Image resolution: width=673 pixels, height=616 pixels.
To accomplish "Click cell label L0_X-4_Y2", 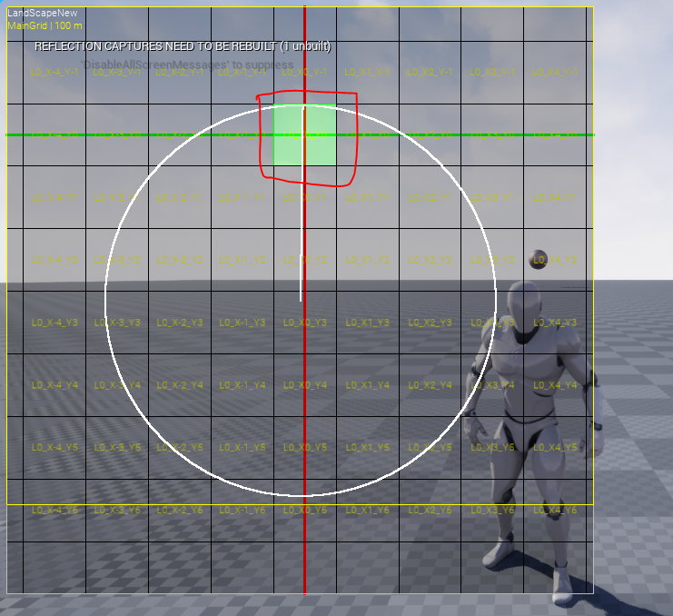I will point(54,260).
